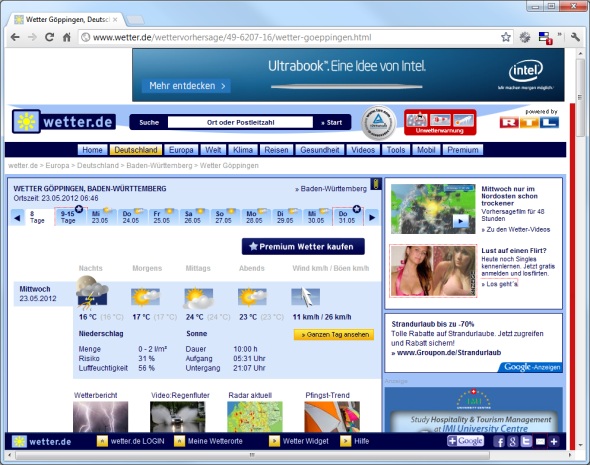Open the gear extension icon in toolbar
Screen dimensions: 590x465
tap(525, 37)
